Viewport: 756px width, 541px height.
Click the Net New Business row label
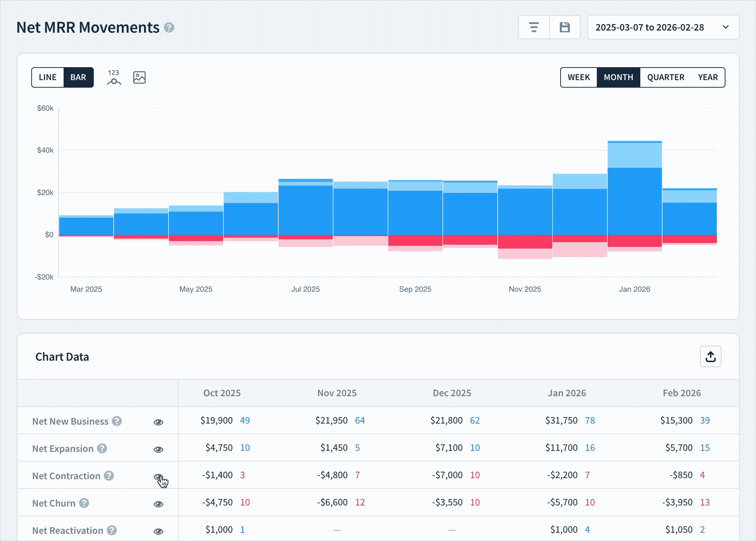[70, 421]
